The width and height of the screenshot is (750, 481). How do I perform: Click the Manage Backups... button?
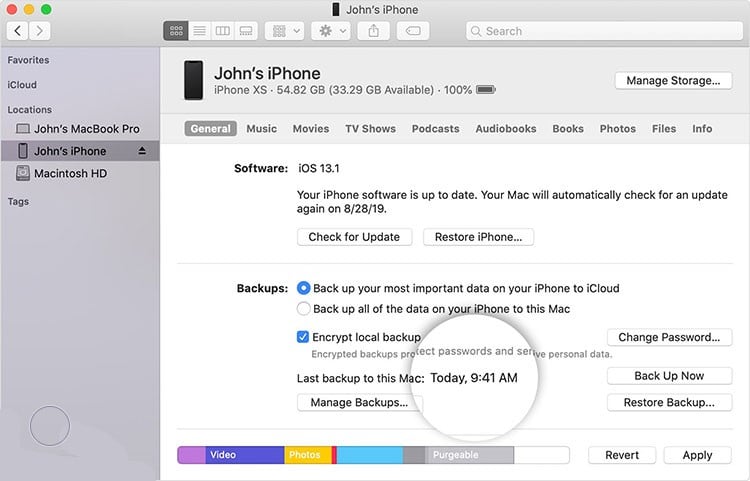pyautogui.click(x=359, y=403)
